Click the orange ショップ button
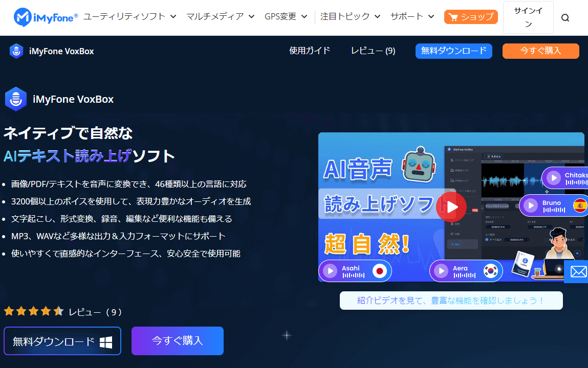Screen dimensions: 588x368 coord(471,17)
